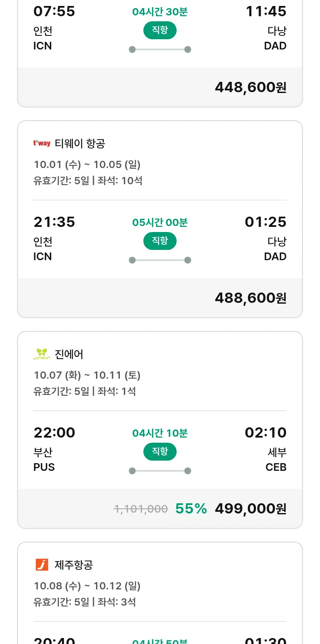Tap the 01:25 arrival time at 다낭

[x=265, y=222]
